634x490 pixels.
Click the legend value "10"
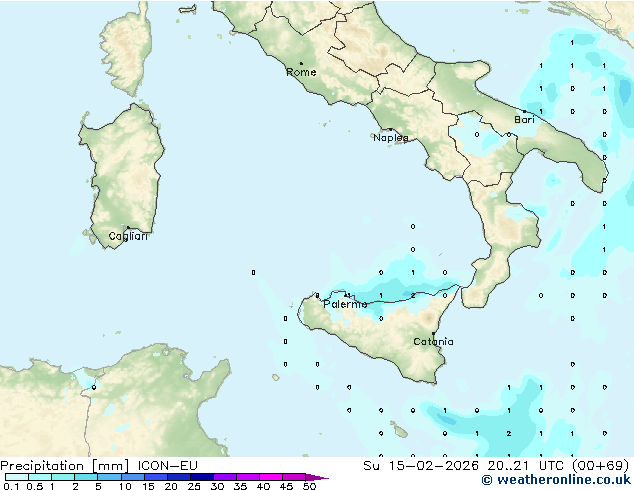click(125, 486)
